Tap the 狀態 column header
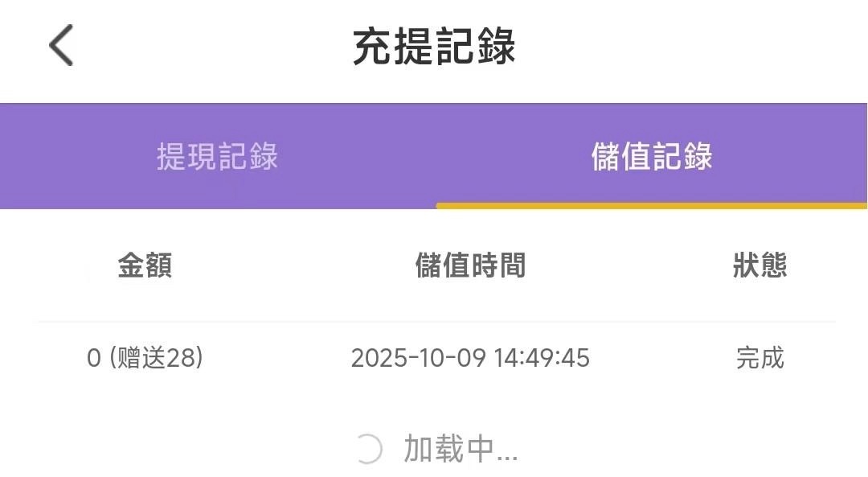 coord(759,265)
